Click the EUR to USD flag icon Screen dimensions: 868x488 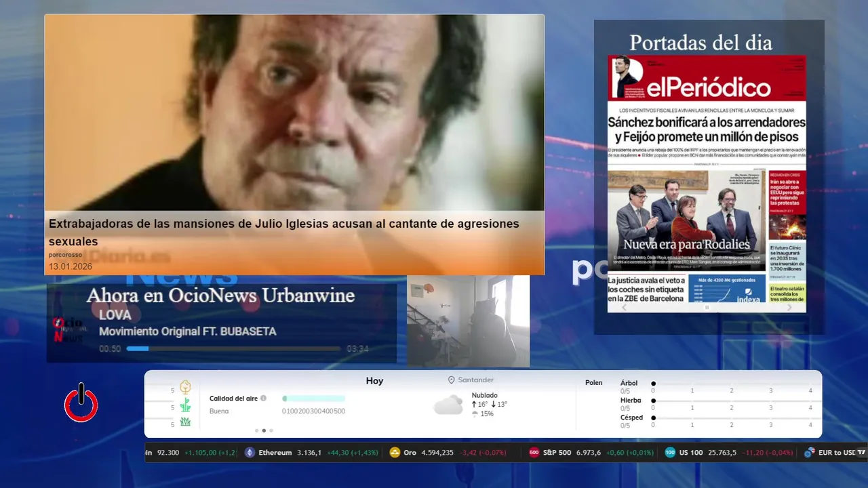(x=809, y=453)
